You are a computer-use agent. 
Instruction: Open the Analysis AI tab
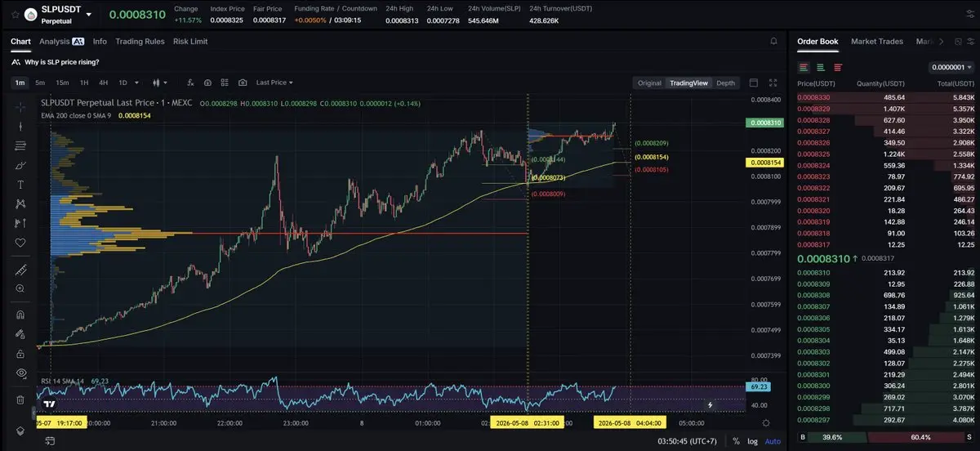click(x=62, y=41)
